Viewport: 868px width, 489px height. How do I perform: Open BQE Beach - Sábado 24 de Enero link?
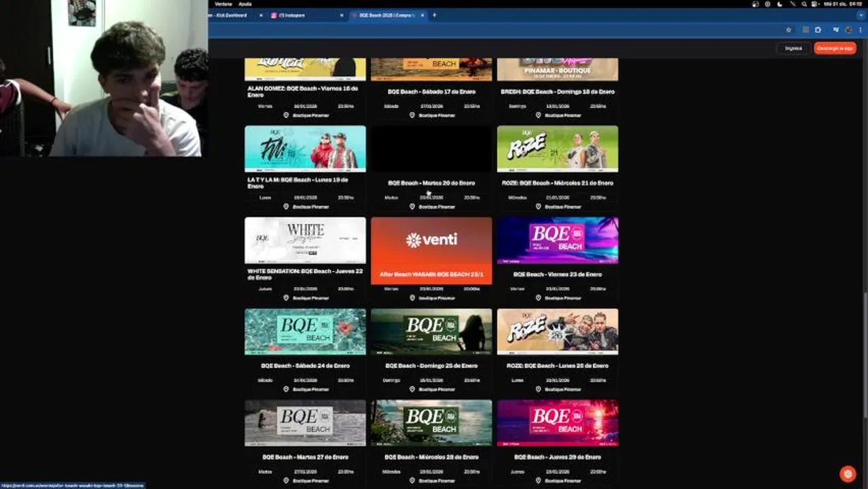[305, 365]
